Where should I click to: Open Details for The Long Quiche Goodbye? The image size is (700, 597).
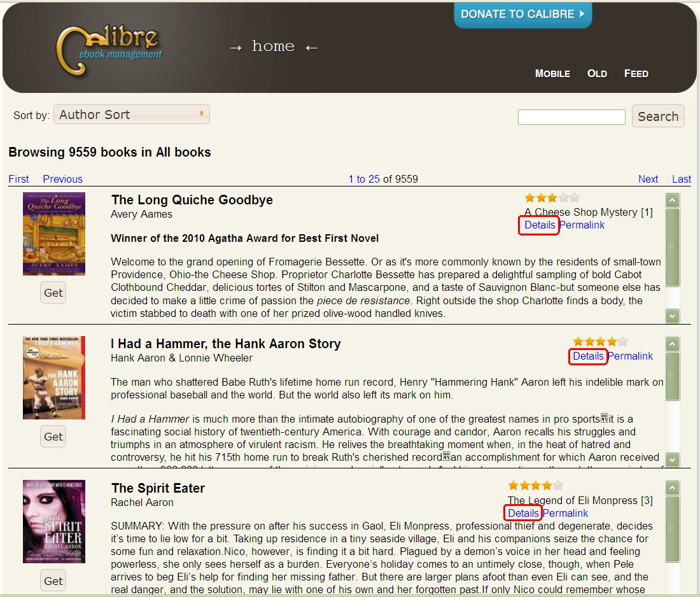[x=539, y=225]
